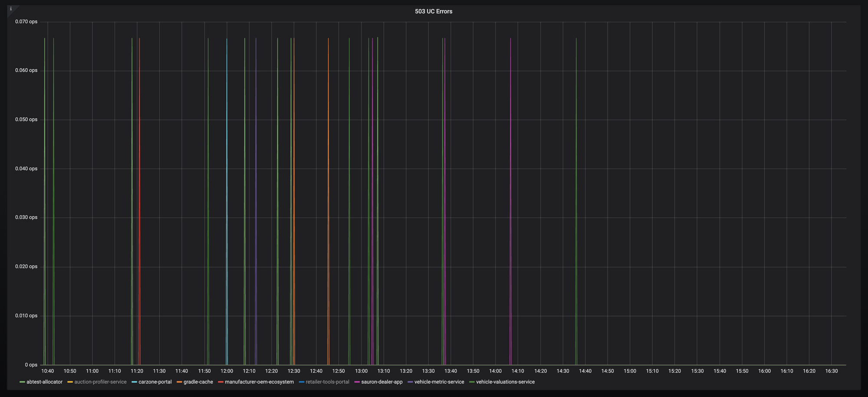Open color picker for gradle-cache swatch
The width and height of the screenshot is (868, 397).
tap(179, 382)
